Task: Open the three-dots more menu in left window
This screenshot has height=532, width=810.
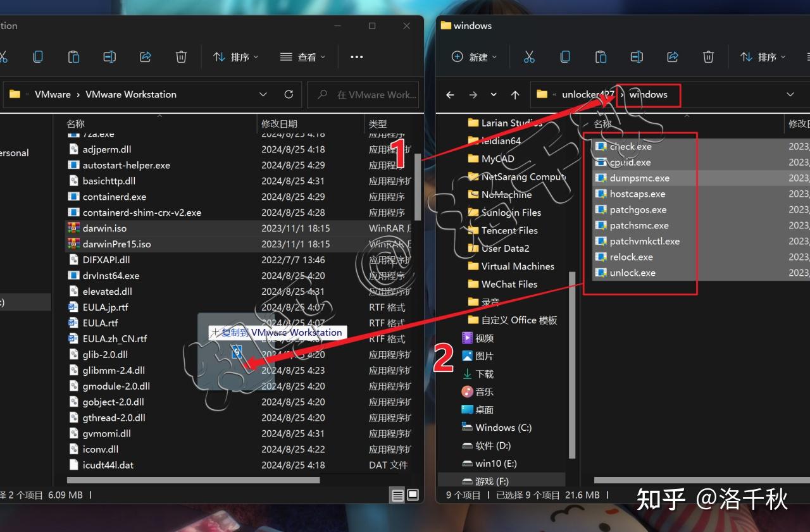Action: tap(357, 57)
